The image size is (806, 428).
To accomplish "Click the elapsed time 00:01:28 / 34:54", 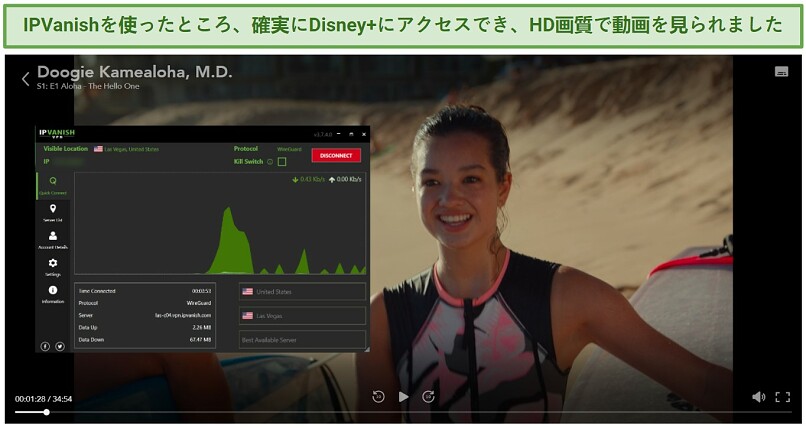I will point(43,399).
